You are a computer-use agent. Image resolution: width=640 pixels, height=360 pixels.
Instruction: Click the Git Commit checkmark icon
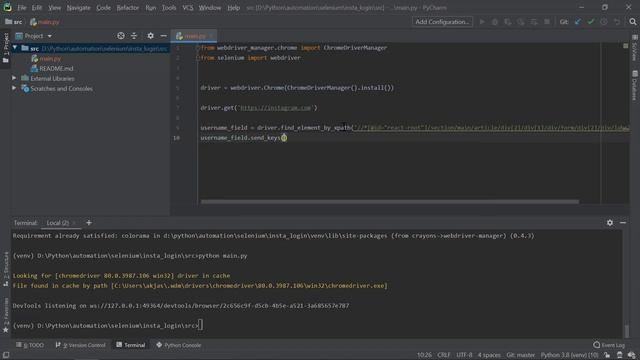591,22
